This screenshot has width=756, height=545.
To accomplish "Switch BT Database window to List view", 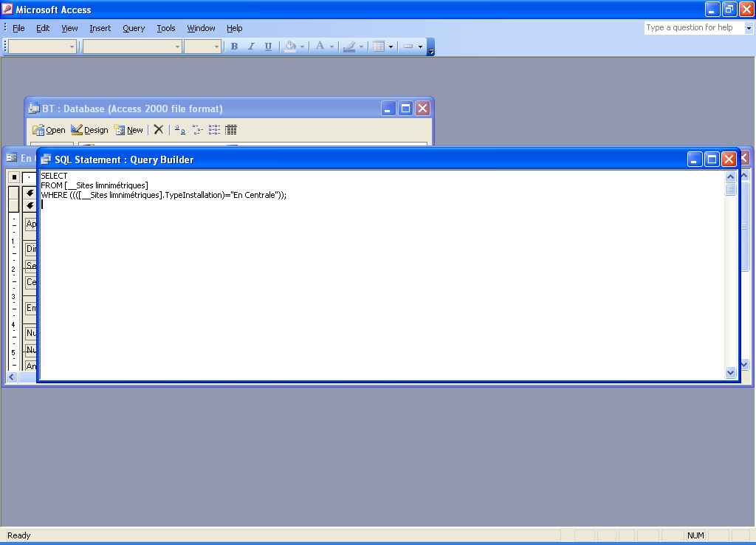I will (x=214, y=130).
